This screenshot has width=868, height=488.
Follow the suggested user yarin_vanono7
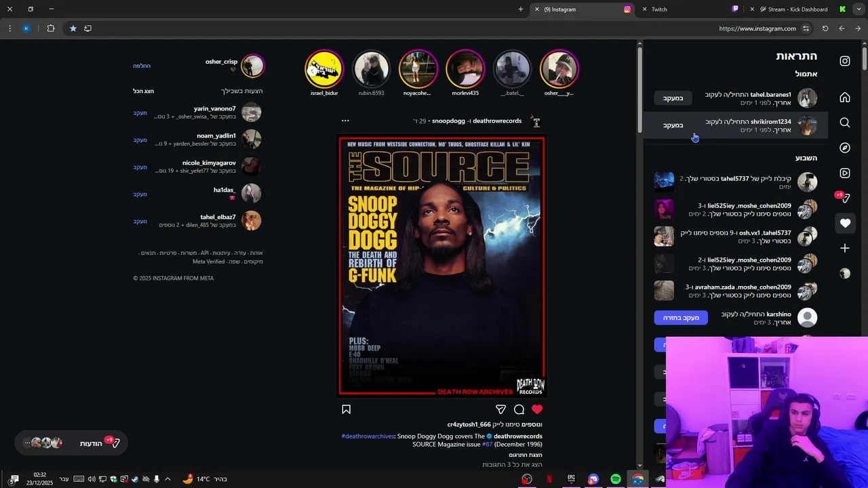pos(140,113)
